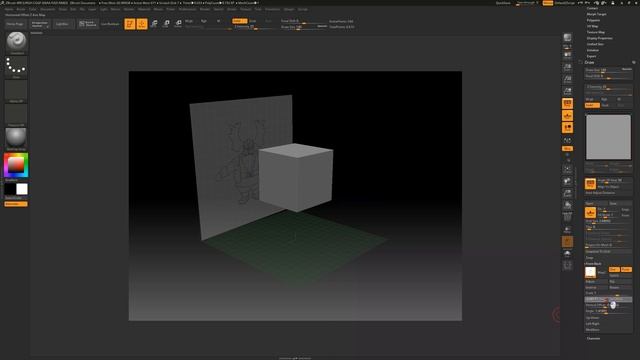The image size is (640, 360).
Task: Click the Export button in Tool palette
Action: [591, 56]
